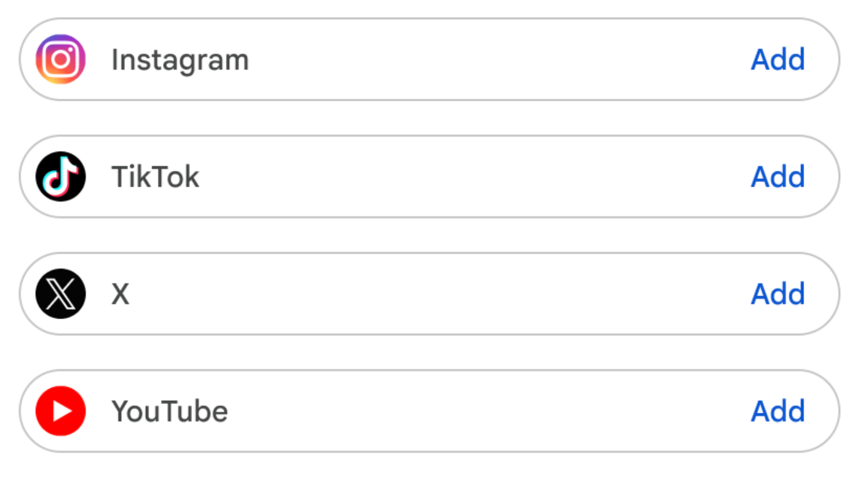Viewport: 868px width, 479px height.
Task: Select the white play triangle inside YouTube logo
Action: pyautogui.click(x=62, y=411)
